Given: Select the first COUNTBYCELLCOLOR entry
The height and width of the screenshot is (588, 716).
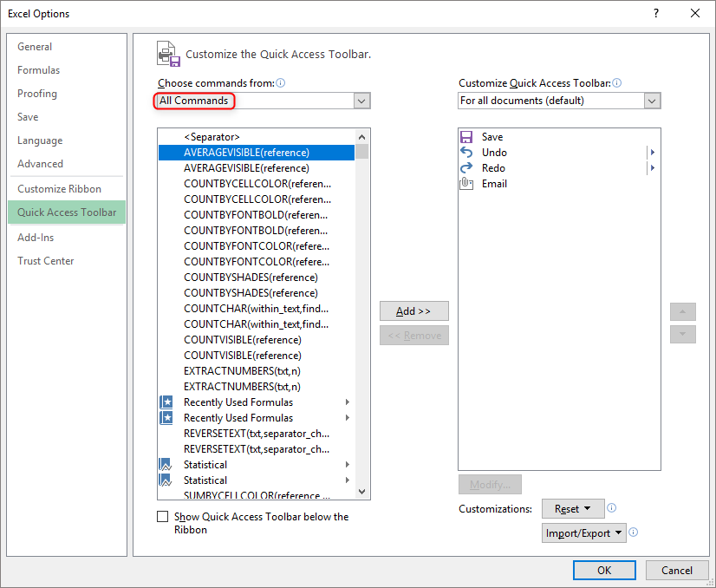Looking at the screenshot, I should tap(257, 184).
